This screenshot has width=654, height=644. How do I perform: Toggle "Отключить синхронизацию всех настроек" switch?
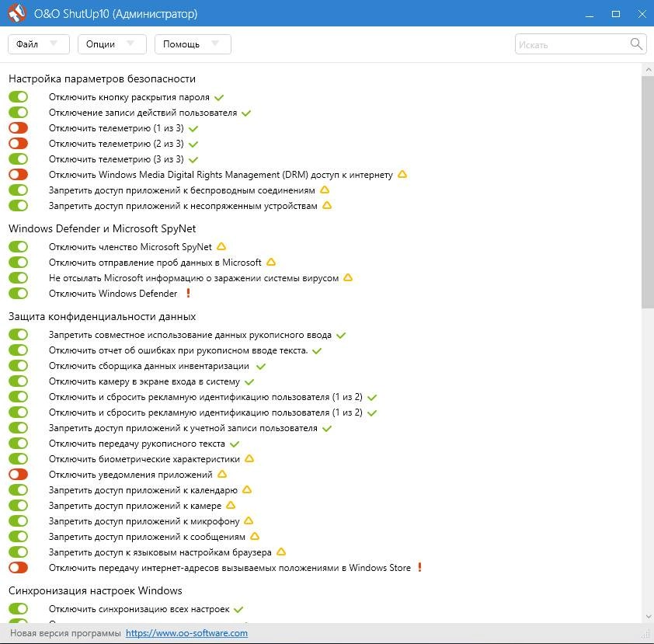point(19,608)
